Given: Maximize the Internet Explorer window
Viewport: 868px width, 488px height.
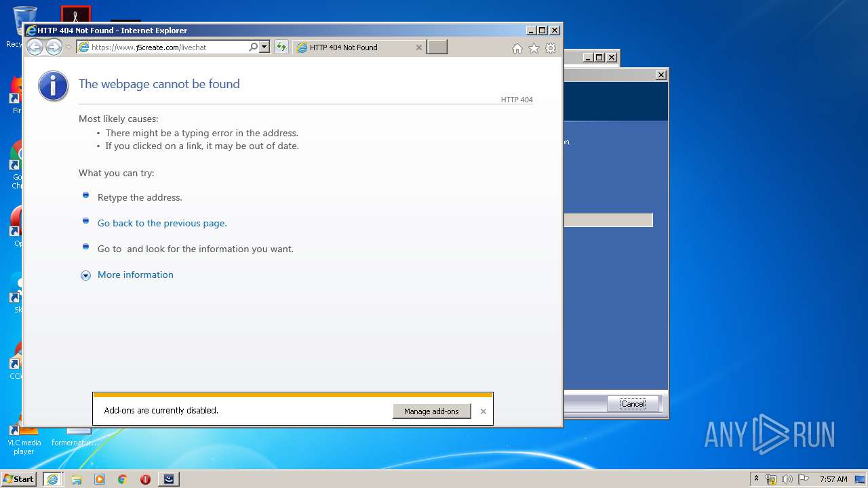Looking at the screenshot, I should (x=542, y=30).
